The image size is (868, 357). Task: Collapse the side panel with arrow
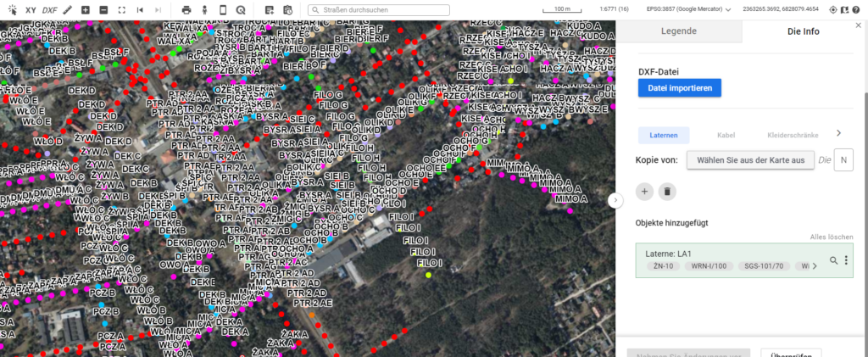pyautogui.click(x=616, y=200)
